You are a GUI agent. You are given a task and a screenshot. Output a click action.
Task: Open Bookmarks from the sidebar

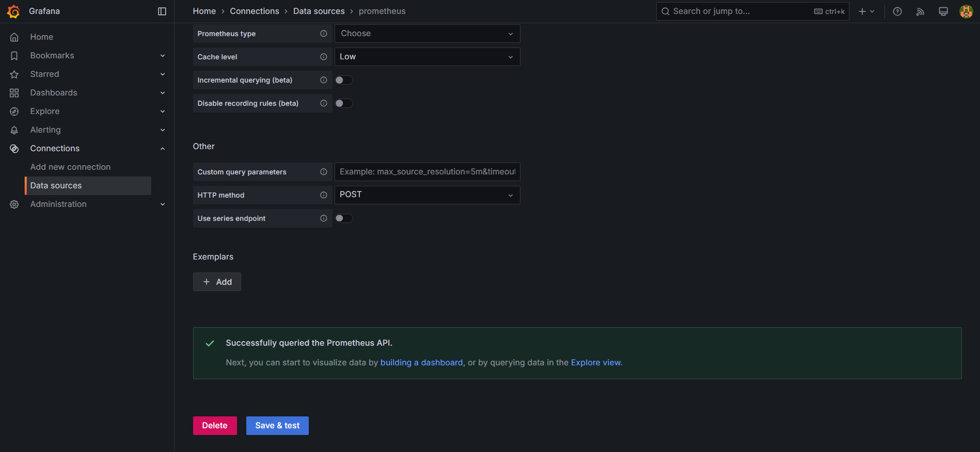52,56
